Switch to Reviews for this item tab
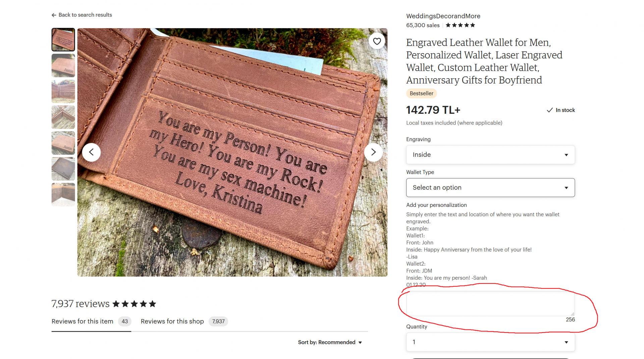Viewport: 644px width, 359px height. point(91,321)
